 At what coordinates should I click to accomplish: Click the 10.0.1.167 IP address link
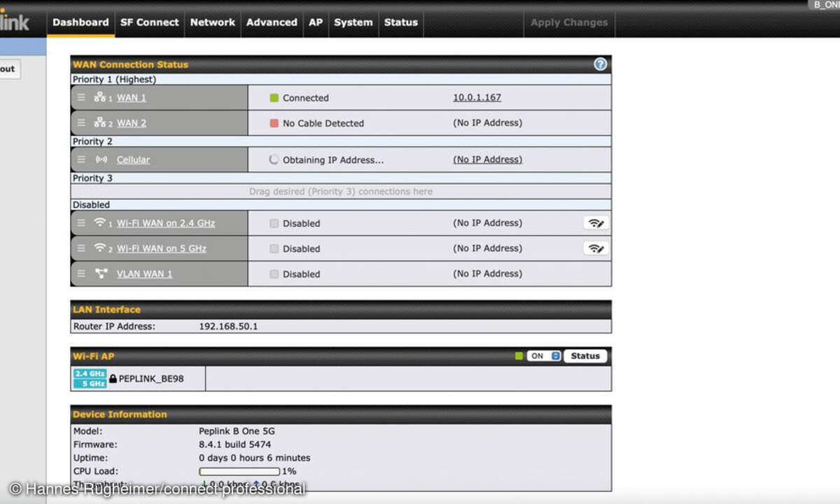[477, 97]
